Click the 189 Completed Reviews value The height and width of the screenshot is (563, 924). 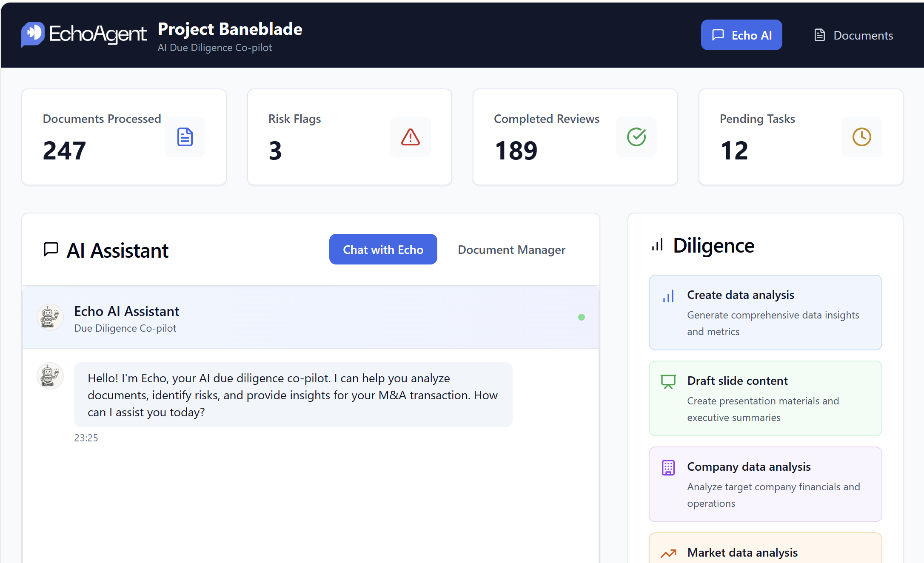pyautogui.click(x=516, y=151)
